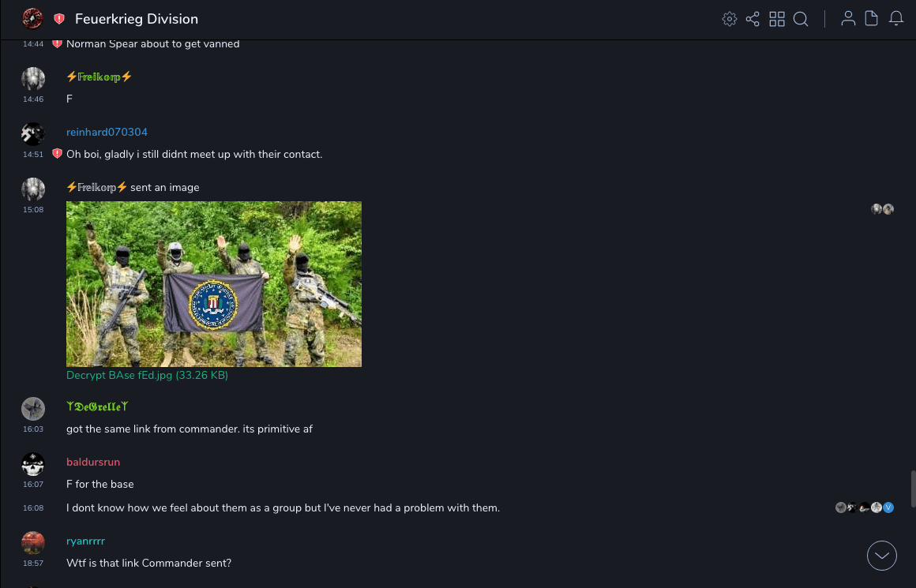Screen dimensions: 916x588
Task: Open room settings gear icon
Action: point(729,19)
